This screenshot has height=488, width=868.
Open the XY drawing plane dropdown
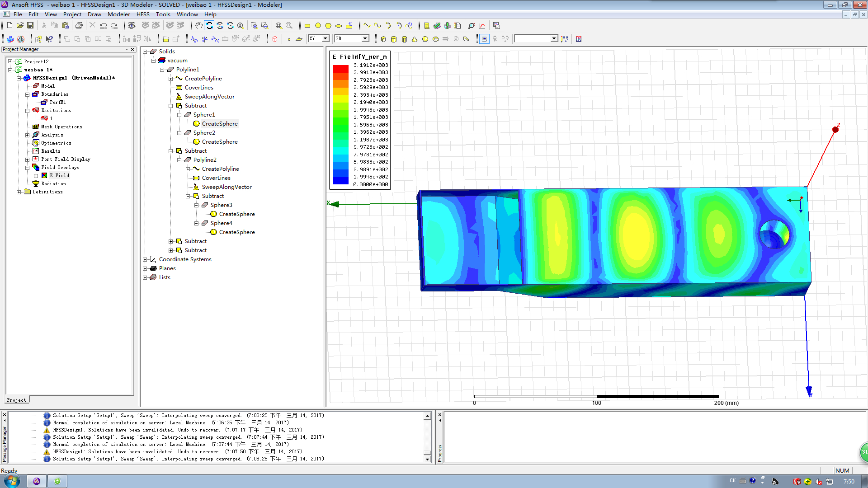pyautogui.click(x=325, y=39)
